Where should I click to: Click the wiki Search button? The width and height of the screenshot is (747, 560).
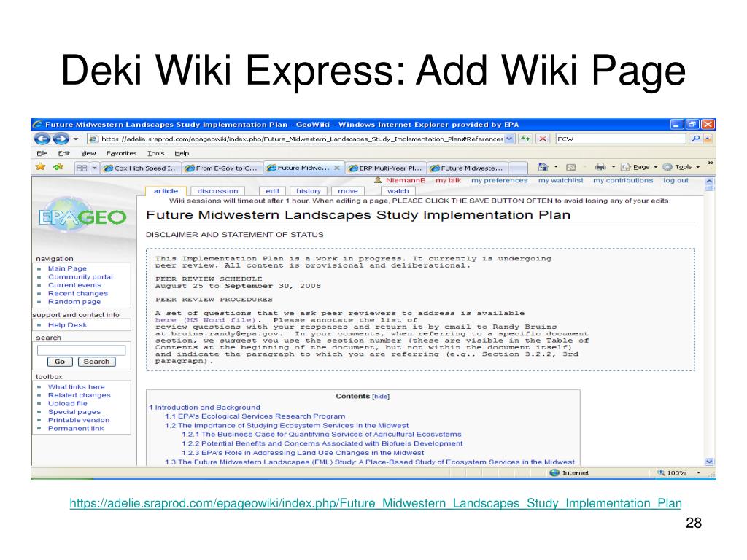pyautogui.click(x=97, y=362)
